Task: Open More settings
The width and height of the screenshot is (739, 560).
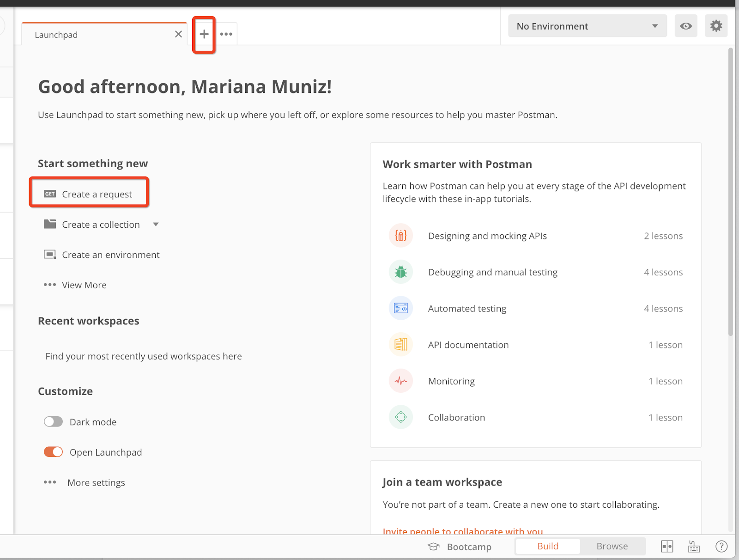Action: pyautogui.click(x=96, y=482)
